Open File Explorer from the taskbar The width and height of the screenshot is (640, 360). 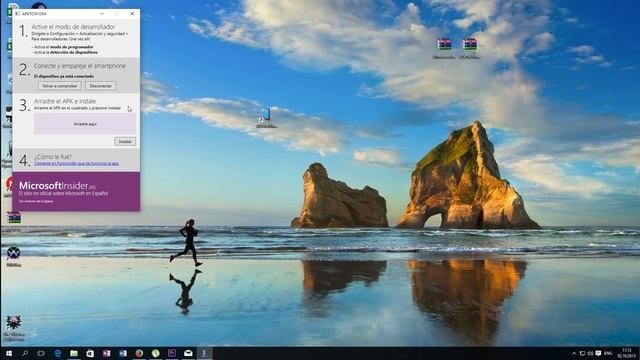click(74, 353)
